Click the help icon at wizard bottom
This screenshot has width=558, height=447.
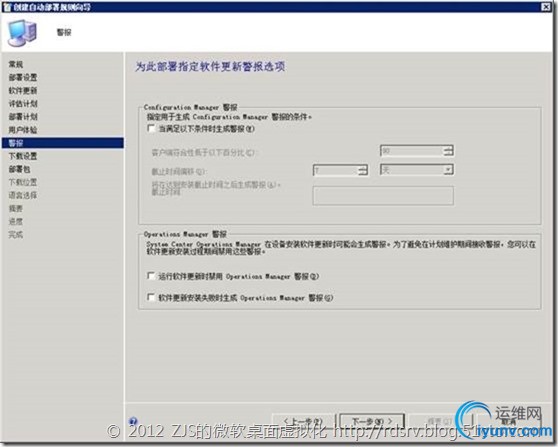[133, 421]
